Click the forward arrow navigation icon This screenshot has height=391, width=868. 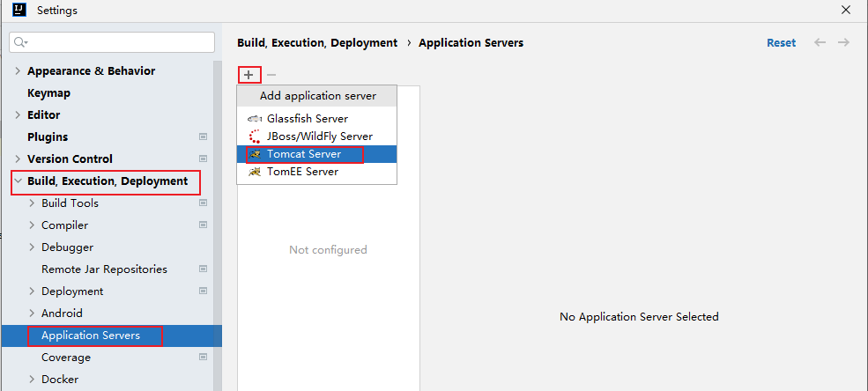click(x=843, y=42)
